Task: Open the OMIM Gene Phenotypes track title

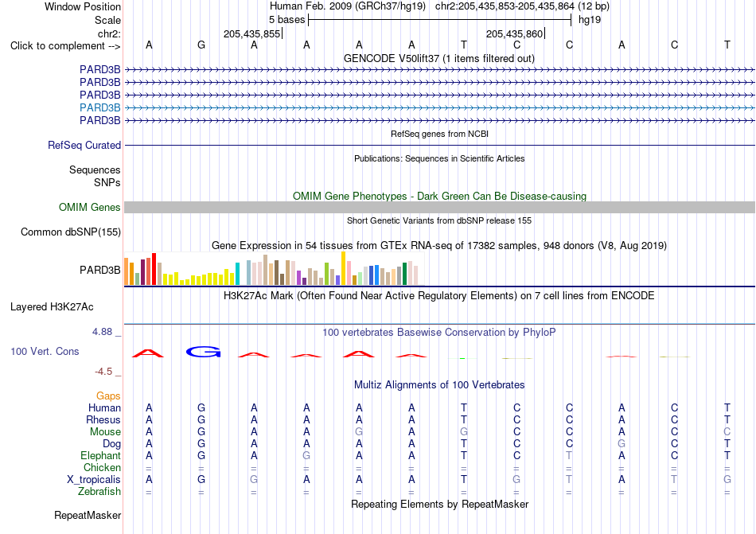Action: (439, 196)
